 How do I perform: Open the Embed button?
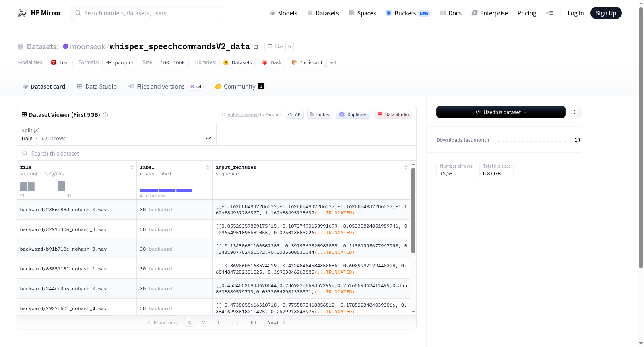320,114
